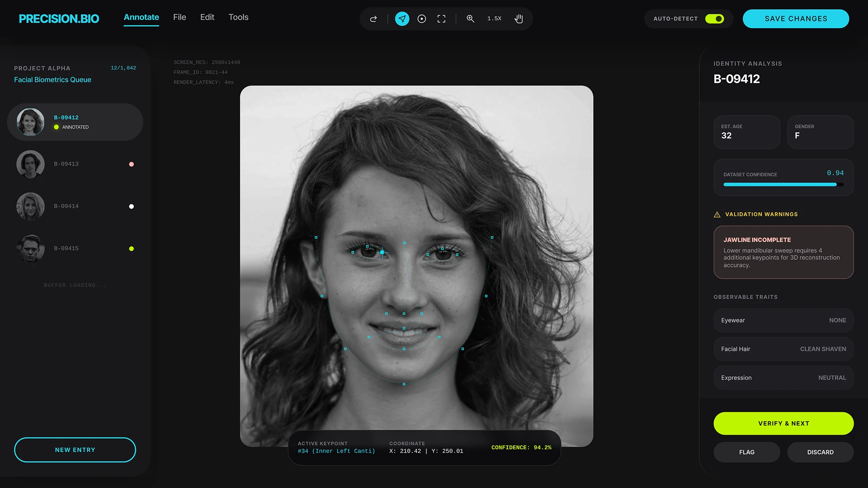Open the Annotate tab

tap(141, 17)
